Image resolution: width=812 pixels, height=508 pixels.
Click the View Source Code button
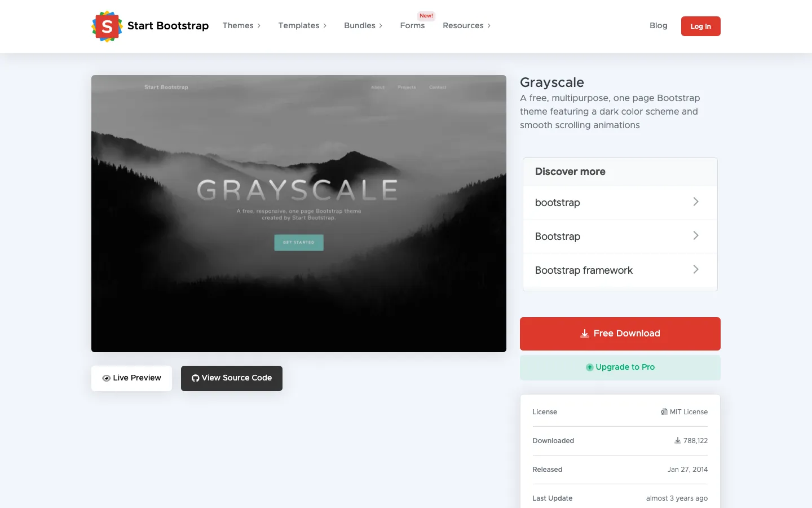pyautogui.click(x=232, y=378)
